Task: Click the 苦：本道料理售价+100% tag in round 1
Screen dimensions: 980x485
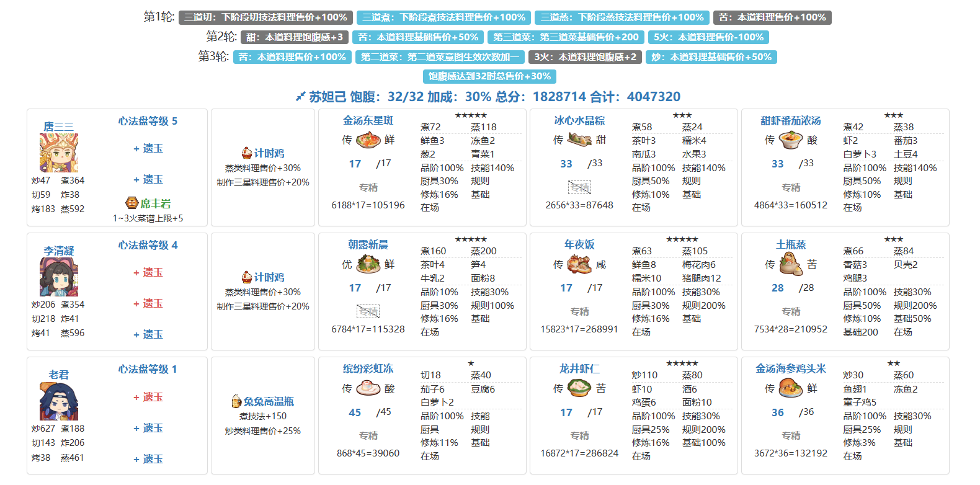Action: tap(772, 17)
